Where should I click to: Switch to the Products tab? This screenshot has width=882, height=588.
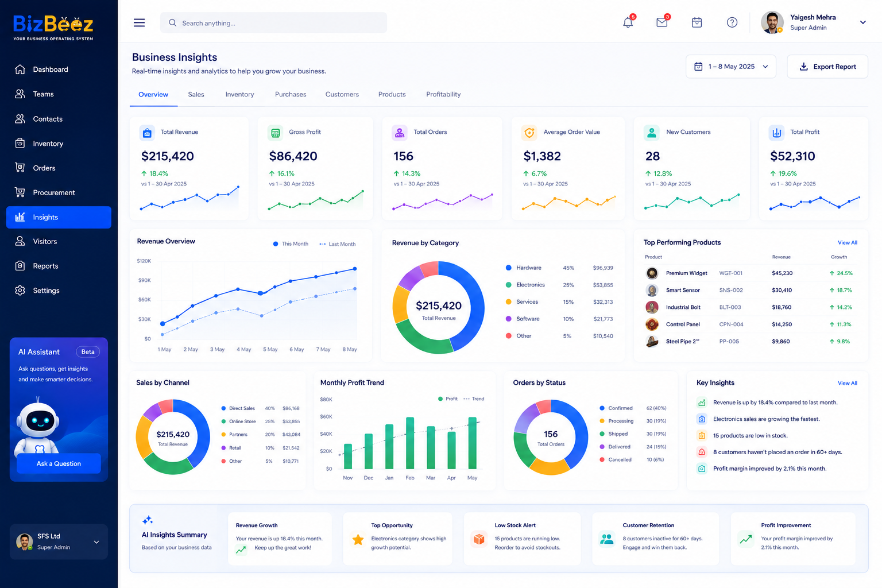[392, 94]
